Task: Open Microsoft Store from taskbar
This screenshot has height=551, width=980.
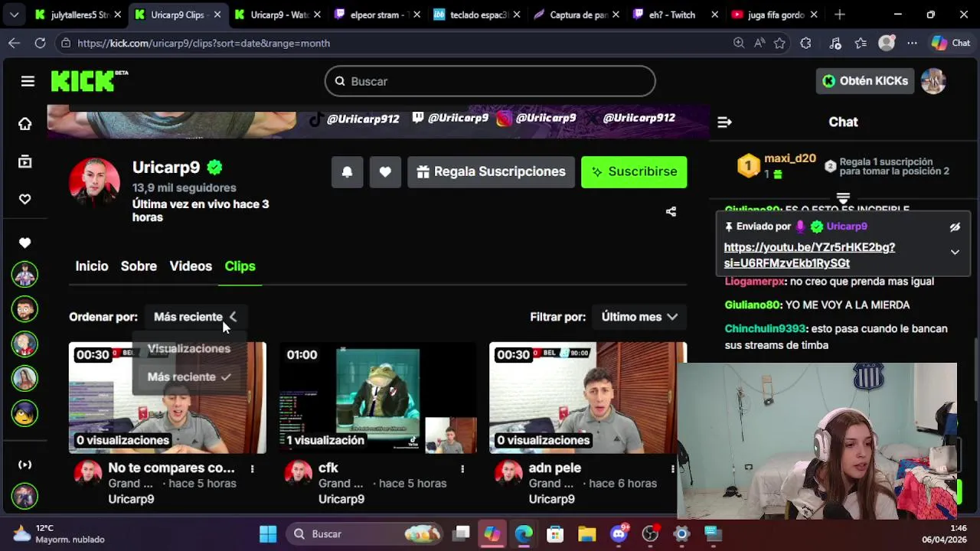Action: coord(555,534)
